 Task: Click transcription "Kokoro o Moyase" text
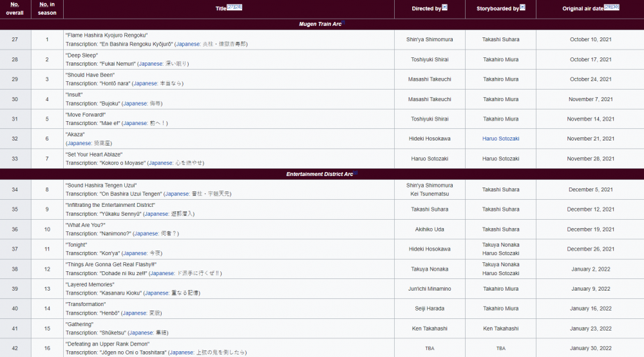tap(123, 163)
